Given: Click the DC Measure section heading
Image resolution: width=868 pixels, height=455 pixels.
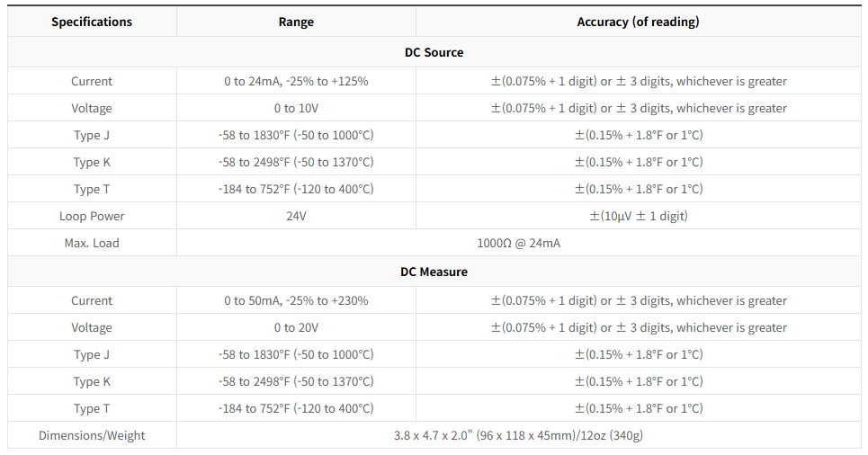Looking at the screenshot, I should 434,272.
